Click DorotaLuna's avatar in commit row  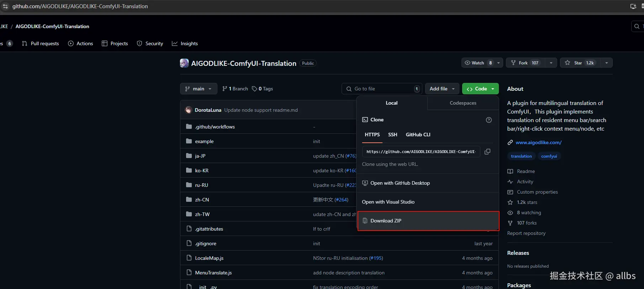click(189, 110)
